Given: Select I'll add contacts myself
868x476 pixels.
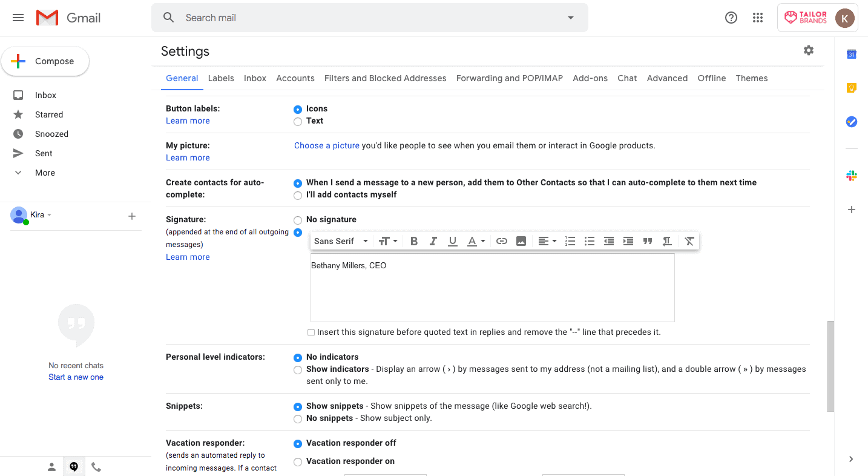Looking at the screenshot, I should coord(298,196).
